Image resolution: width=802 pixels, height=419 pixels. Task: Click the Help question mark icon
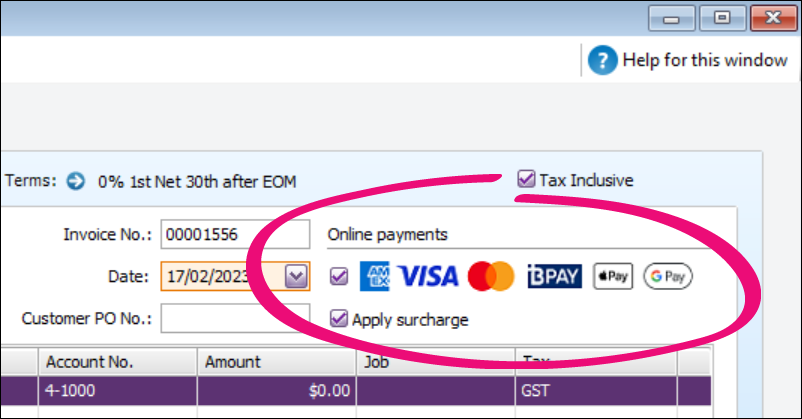(602, 60)
